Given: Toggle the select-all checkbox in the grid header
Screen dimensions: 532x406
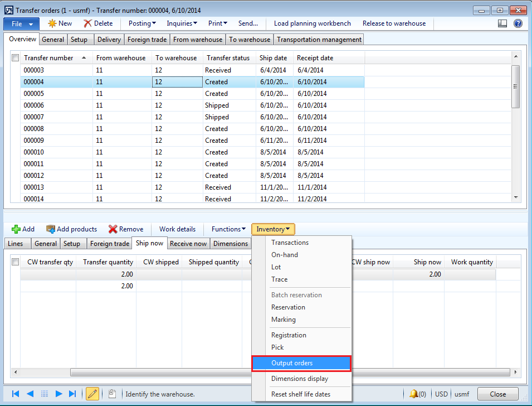Looking at the screenshot, I should (x=15, y=57).
